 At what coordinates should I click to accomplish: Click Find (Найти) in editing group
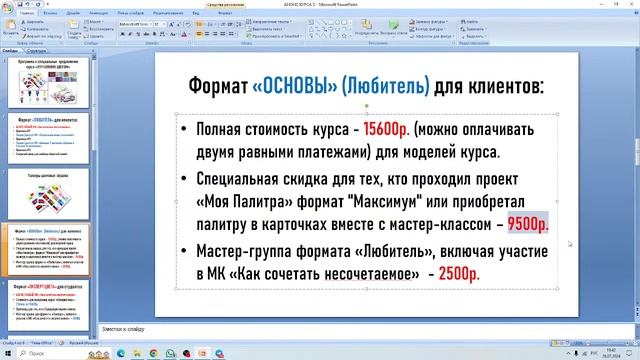tap(469, 22)
